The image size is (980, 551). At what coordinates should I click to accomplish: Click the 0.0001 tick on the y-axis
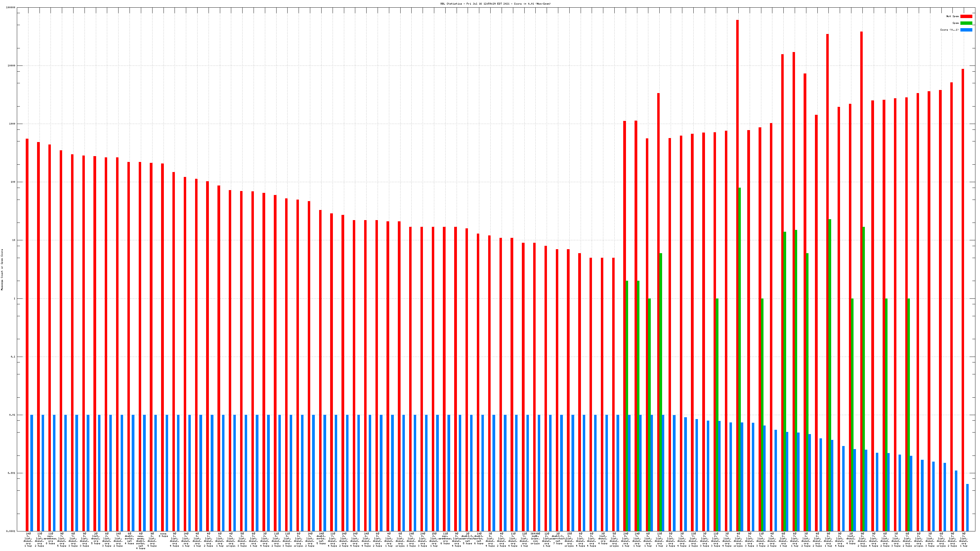pyautogui.click(x=11, y=531)
